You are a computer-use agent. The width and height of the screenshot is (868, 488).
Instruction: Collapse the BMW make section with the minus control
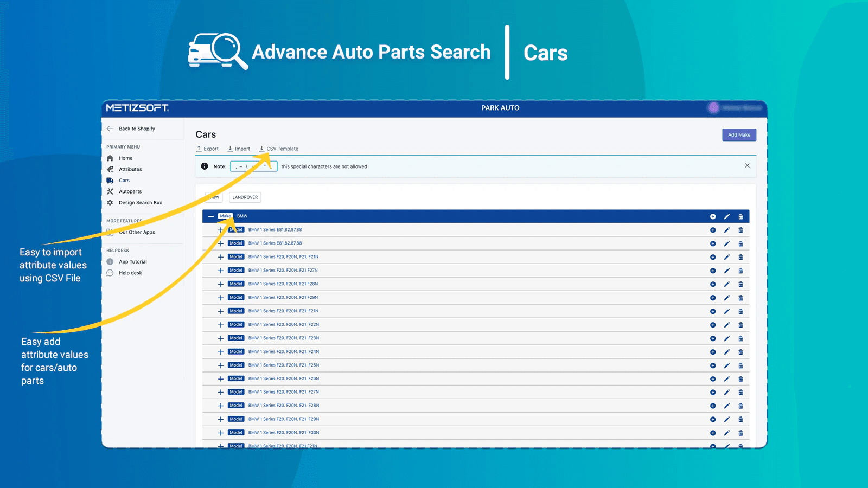(x=211, y=216)
